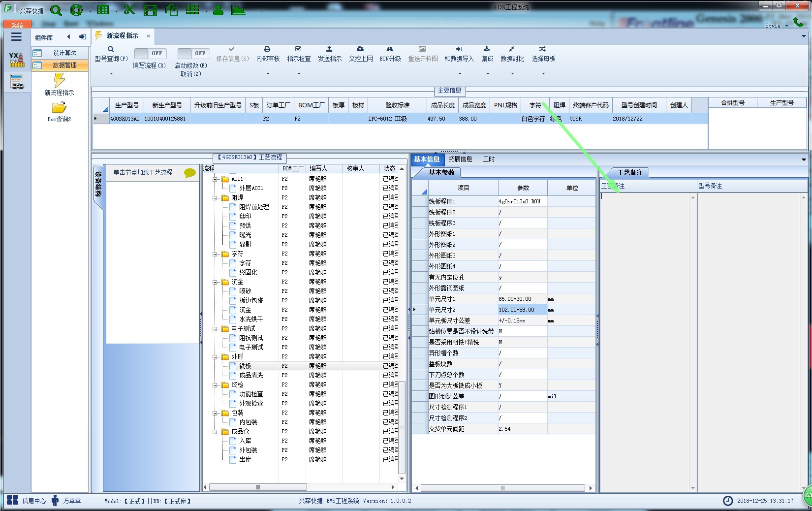The width and height of the screenshot is (812, 511).
Task: Click the green tile grid icon
Action: coord(192,9)
